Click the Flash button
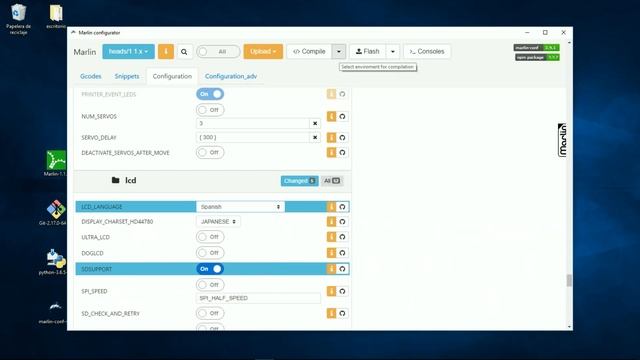 [367, 51]
